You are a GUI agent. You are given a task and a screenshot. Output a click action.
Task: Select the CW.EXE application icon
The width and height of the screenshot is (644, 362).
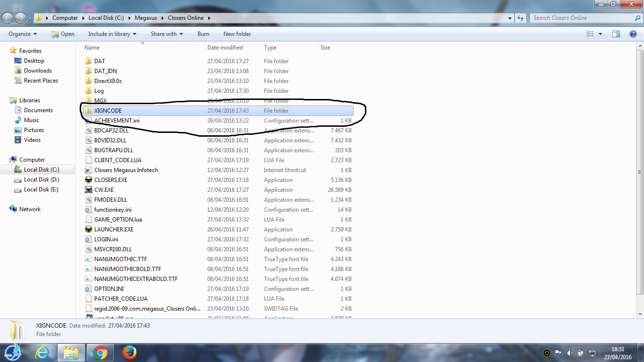pyautogui.click(x=88, y=190)
